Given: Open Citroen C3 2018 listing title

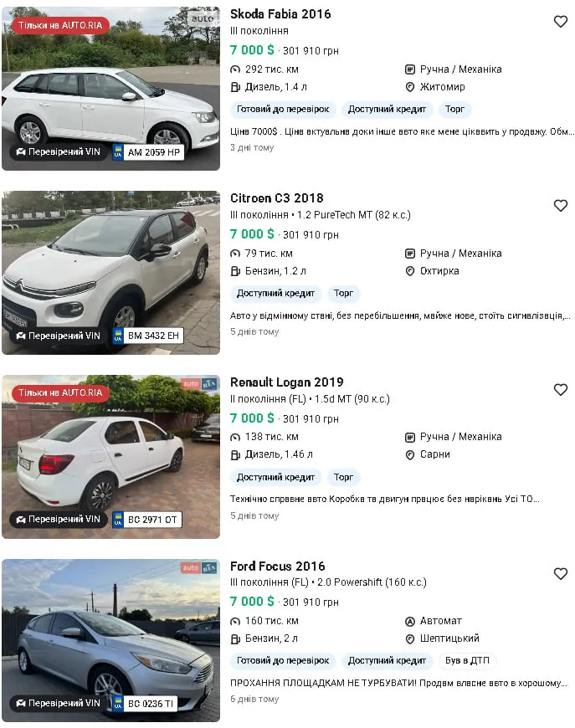Looking at the screenshot, I should tap(276, 198).
